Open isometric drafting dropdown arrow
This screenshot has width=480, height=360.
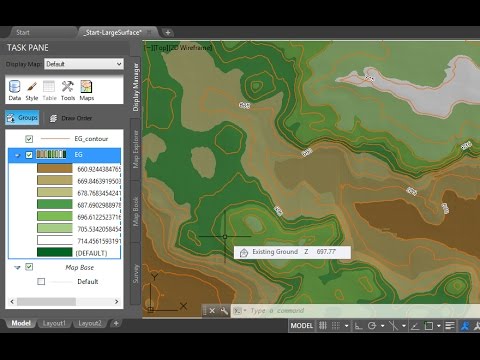tap(404, 326)
